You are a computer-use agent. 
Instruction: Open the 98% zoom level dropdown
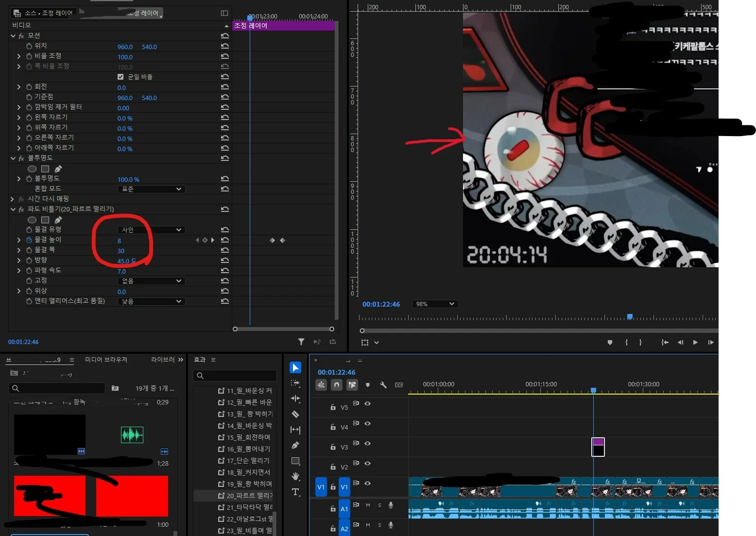pos(435,304)
